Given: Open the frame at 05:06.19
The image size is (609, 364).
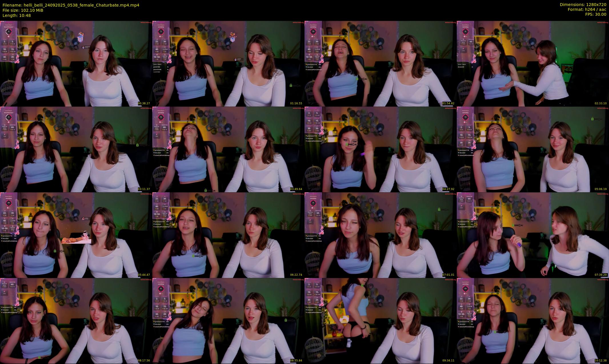Looking at the screenshot, I should (x=533, y=149).
